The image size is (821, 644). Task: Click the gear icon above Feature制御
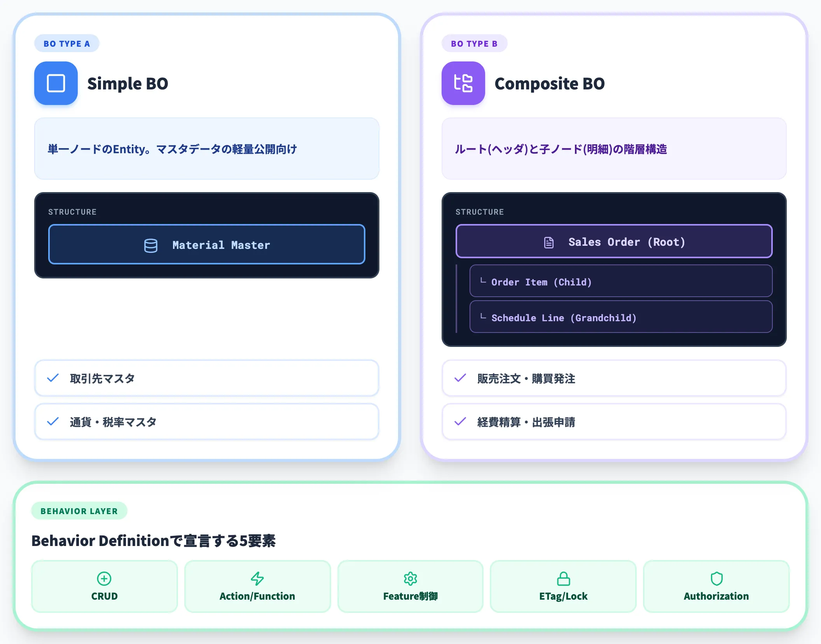click(x=410, y=579)
